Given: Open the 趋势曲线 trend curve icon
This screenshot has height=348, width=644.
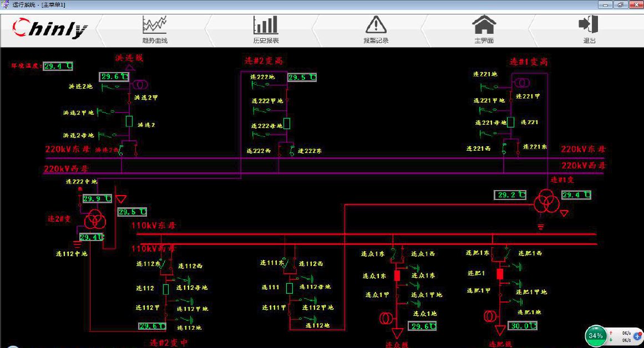Looking at the screenshot, I should click(154, 24).
